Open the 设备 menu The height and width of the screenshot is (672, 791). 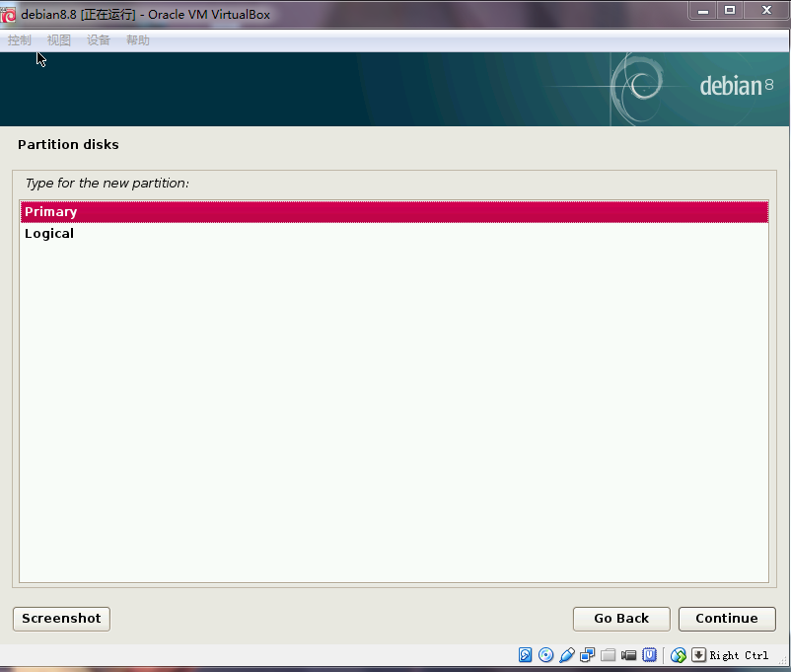coord(99,40)
